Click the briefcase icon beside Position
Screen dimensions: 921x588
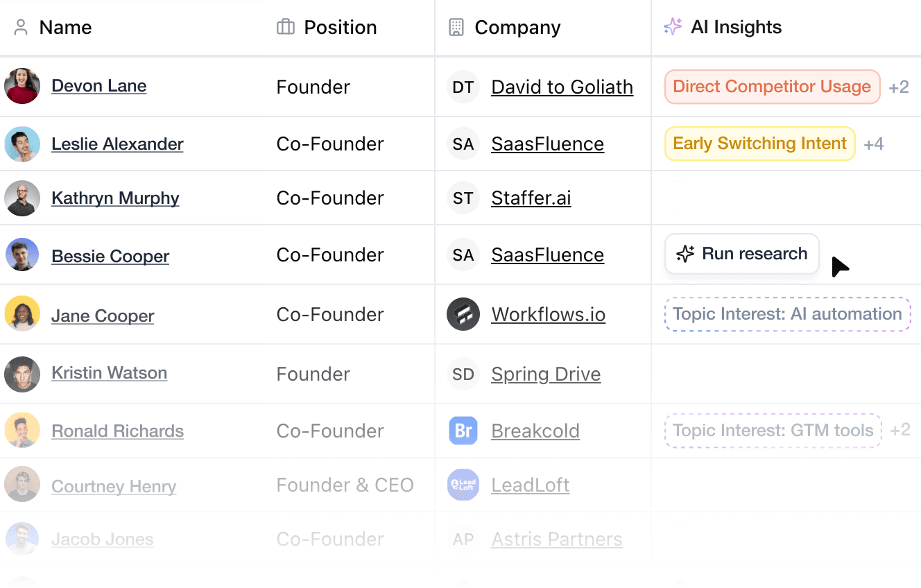click(286, 27)
